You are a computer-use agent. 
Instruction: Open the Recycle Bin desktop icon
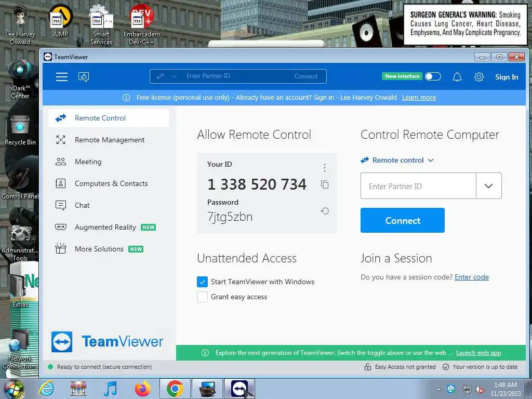coord(20,130)
